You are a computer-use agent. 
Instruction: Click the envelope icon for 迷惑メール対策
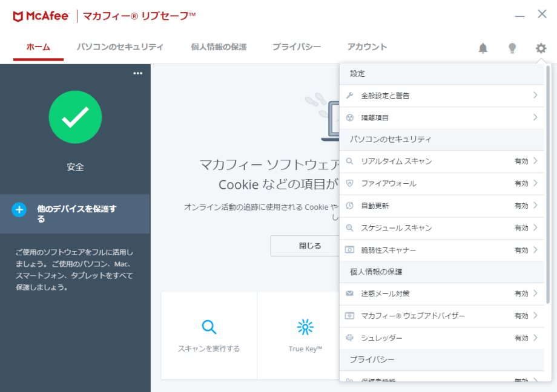click(350, 293)
